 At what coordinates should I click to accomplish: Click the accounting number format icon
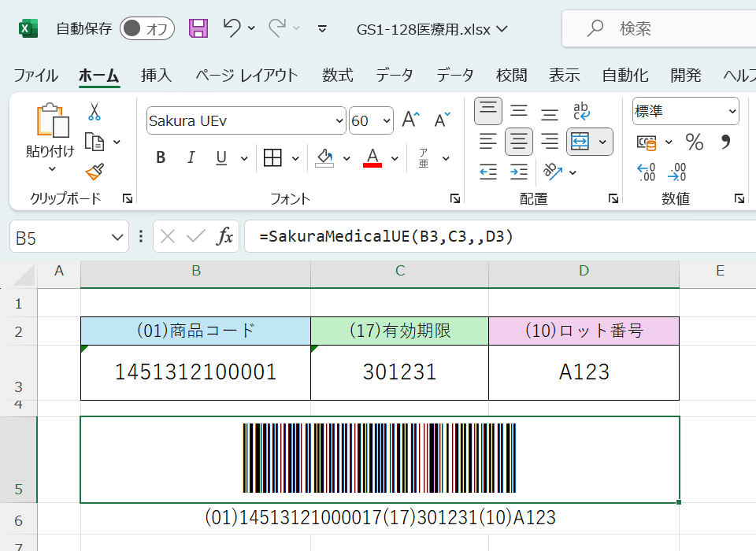(647, 142)
